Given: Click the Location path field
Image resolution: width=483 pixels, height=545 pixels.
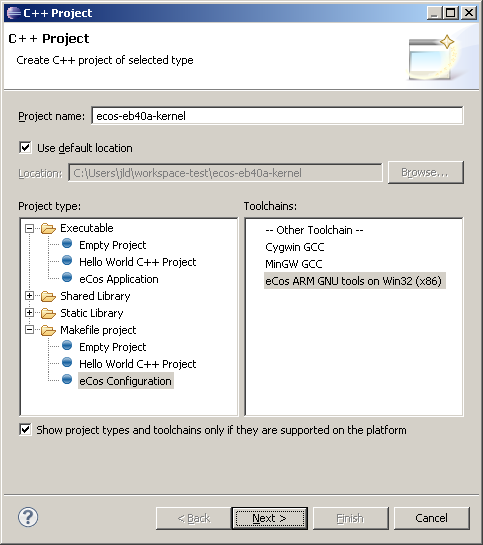Looking at the screenshot, I should click(x=225, y=173).
